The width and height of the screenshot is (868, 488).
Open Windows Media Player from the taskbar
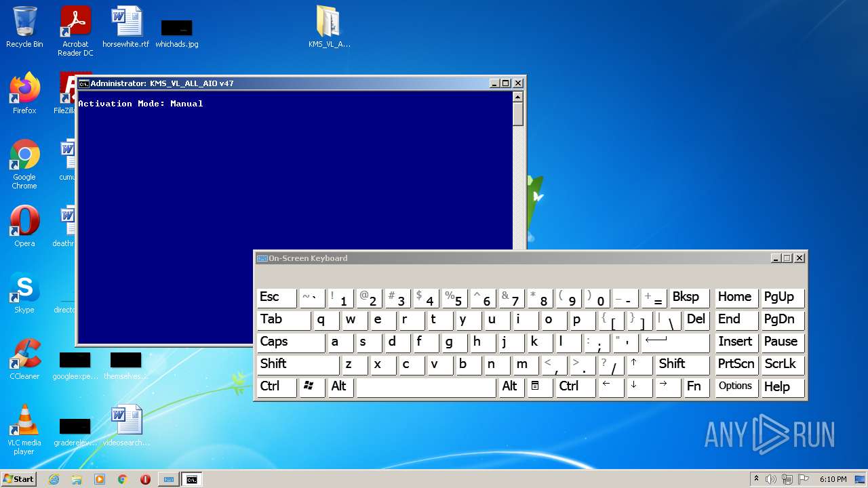click(x=100, y=479)
